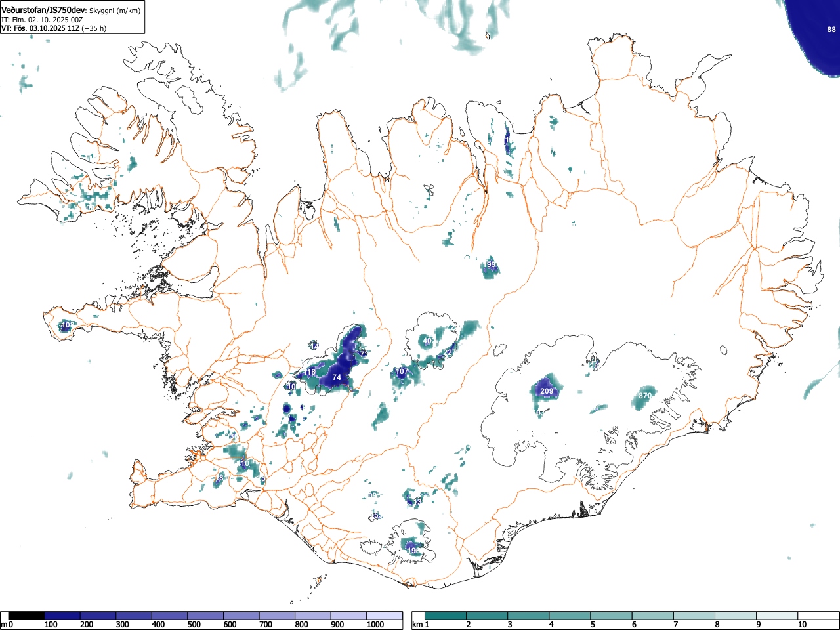
Task: Click the '1000' tick label on the metre legend
Action: click(375, 625)
